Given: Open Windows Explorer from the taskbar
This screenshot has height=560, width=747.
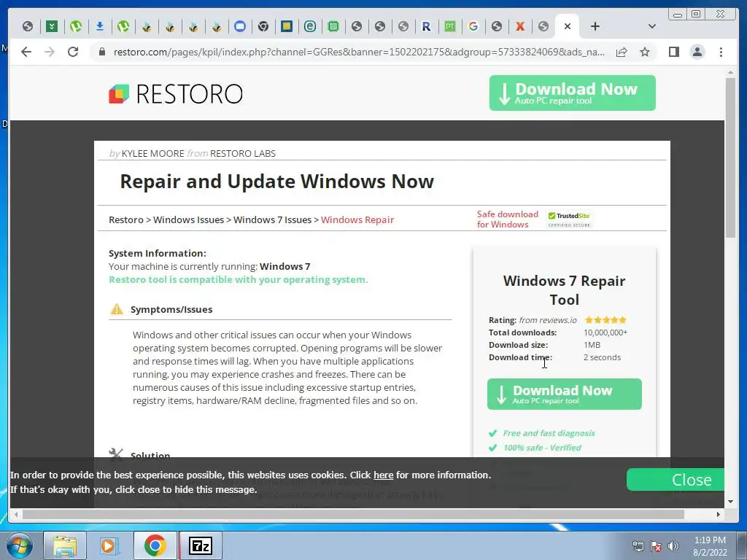Looking at the screenshot, I should click(x=65, y=545).
